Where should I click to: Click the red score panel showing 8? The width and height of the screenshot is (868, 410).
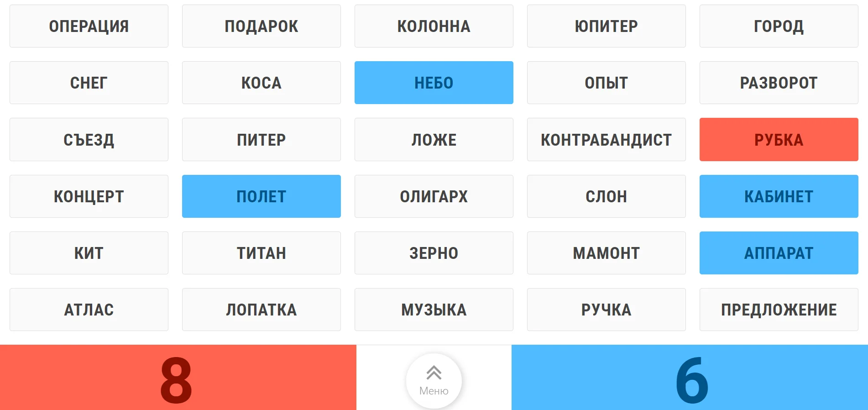point(178,377)
